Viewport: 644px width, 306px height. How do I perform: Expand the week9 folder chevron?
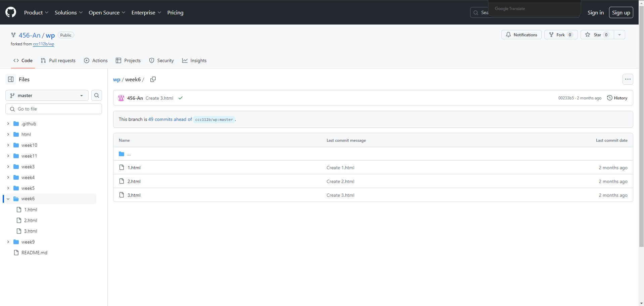click(x=8, y=242)
